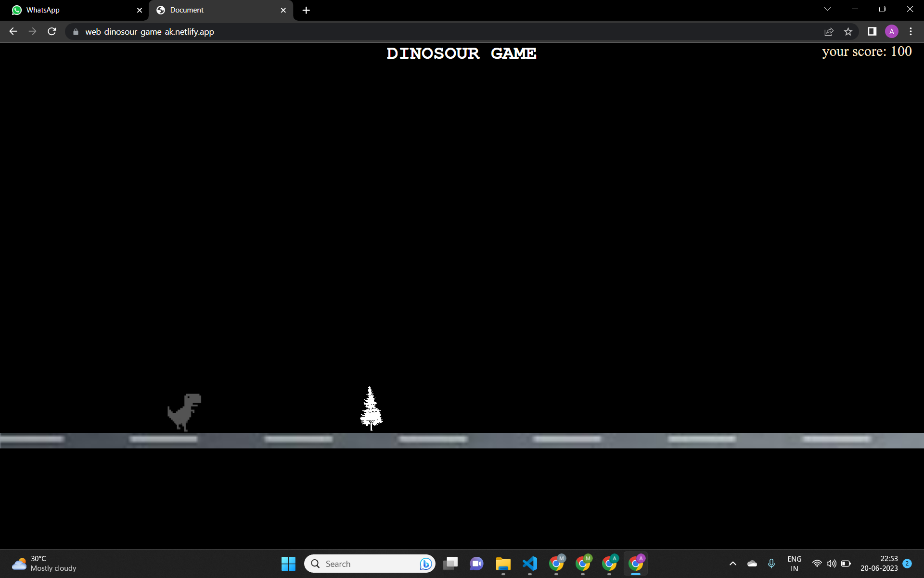Screen dimensions: 924x578
Task: Switch to Chrome window with grey M badge
Action: click(556, 563)
